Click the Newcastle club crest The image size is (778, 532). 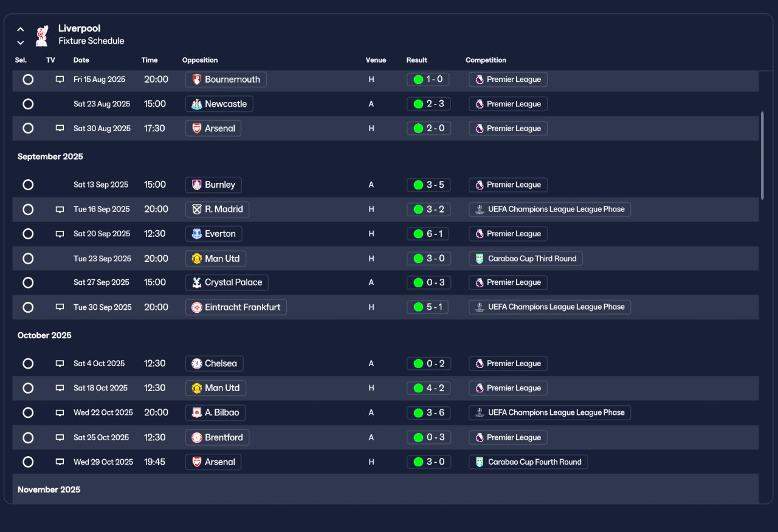(196, 104)
